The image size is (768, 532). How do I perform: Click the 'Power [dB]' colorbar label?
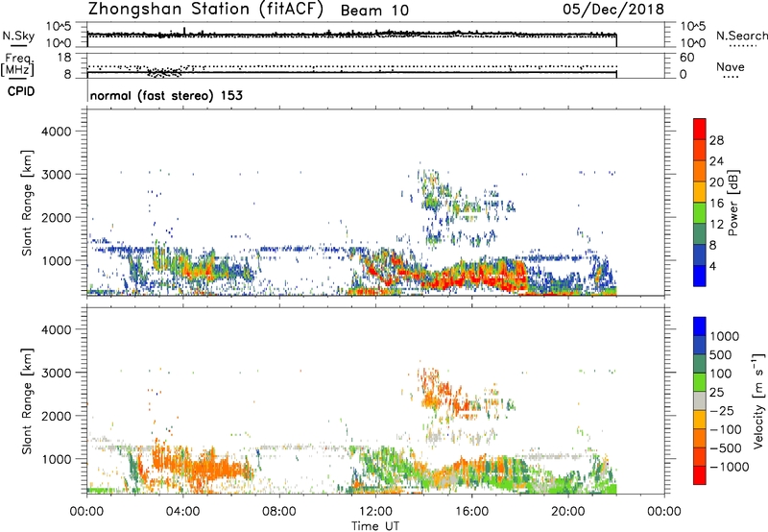(733, 203)
